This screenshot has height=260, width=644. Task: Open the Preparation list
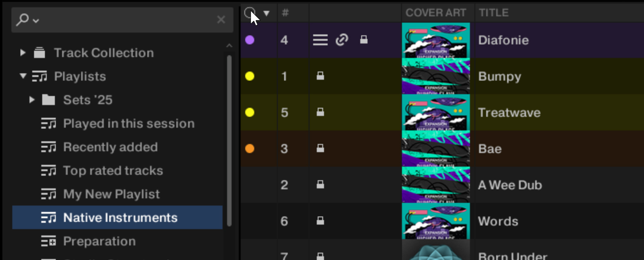point(99,241)
